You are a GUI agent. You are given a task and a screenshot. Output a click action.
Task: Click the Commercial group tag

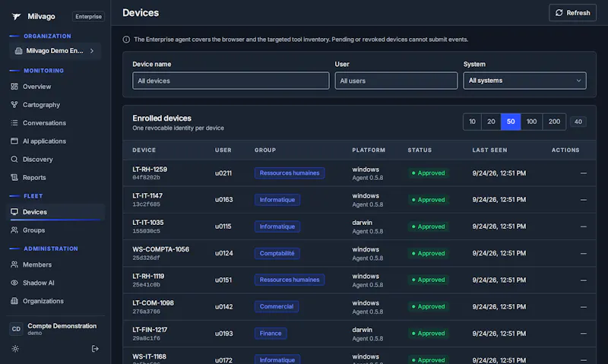pos(277,307)
